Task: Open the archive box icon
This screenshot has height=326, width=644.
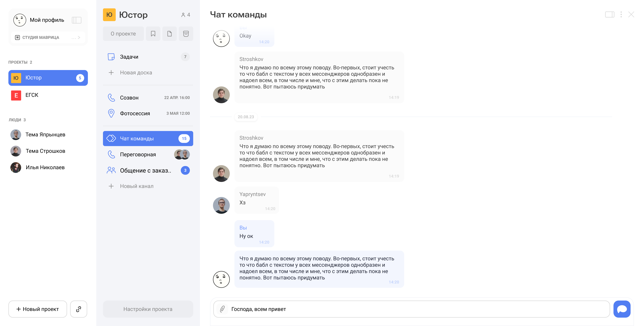Action: coord(186,34)
